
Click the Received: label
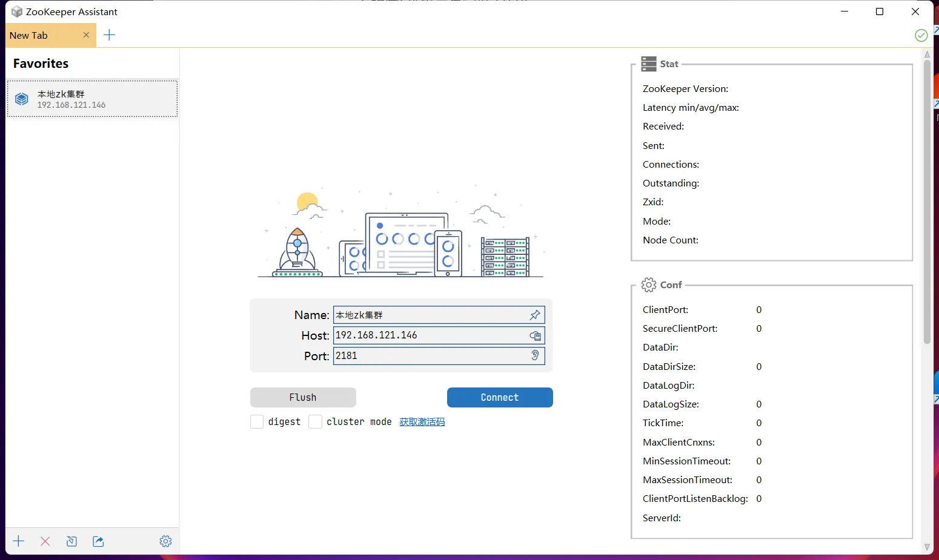(x=663, y=127)
